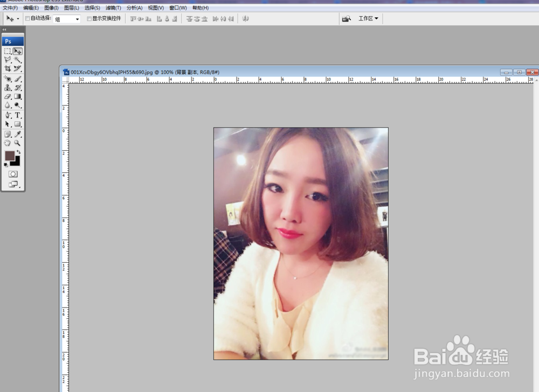The width and height of the screenshot is (539, 392).
Task: Select the Notes tool
Action: tap(8, 134)
